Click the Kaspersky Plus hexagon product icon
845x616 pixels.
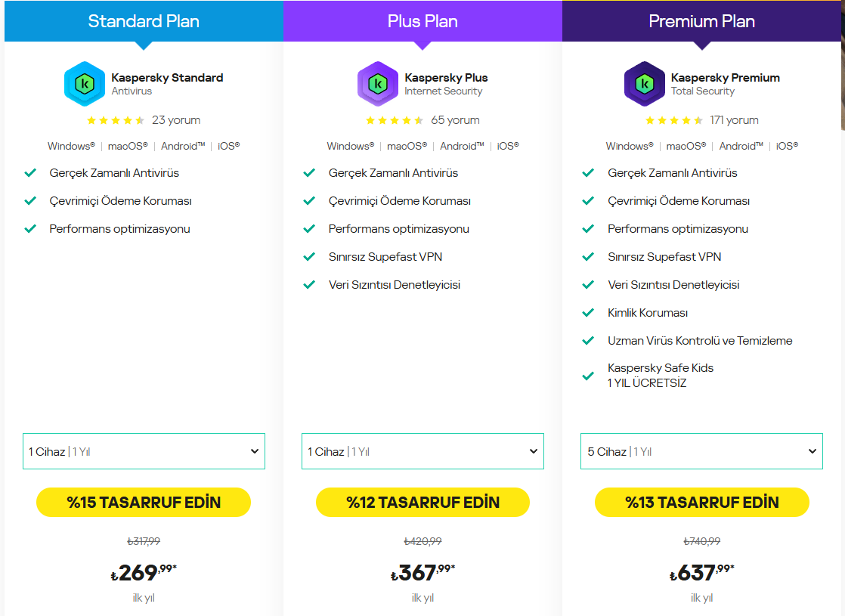(x=378, y=84)
